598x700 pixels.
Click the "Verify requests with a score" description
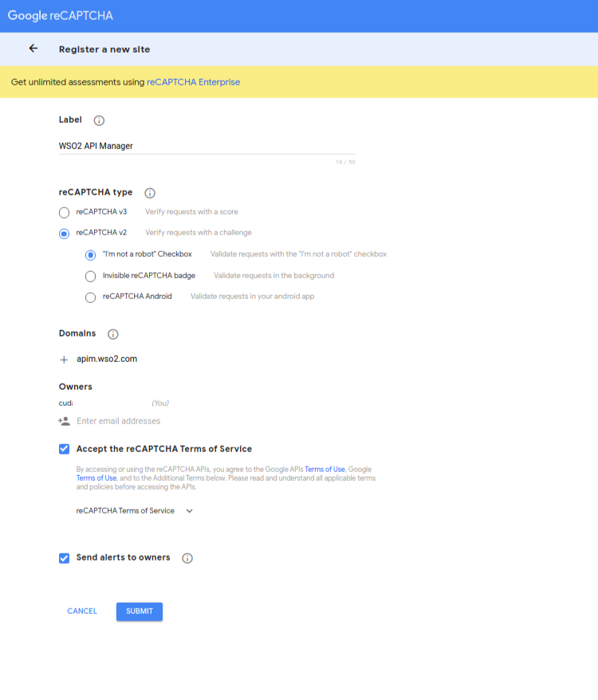click(191, 211)
